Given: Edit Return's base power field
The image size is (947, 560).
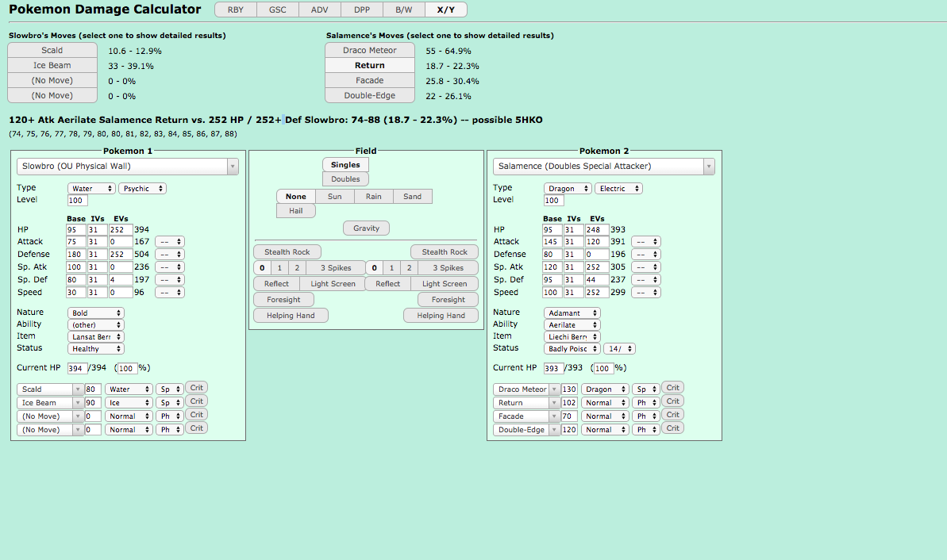Looking at the screenshot, I should point(569,402).
